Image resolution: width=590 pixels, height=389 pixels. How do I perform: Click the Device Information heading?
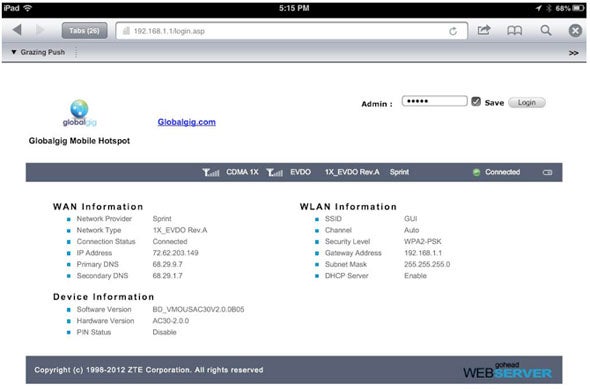coord(103,297)
